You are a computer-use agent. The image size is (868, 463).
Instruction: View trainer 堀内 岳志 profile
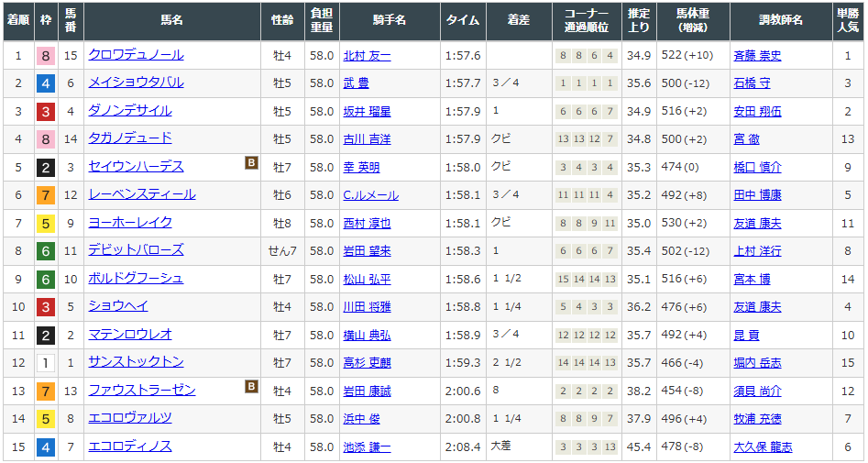[x=757, y=363]
